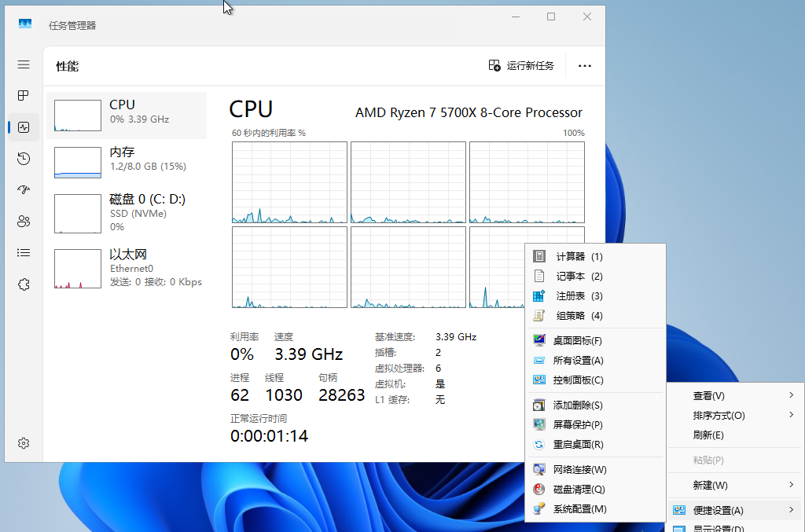This screenshot has width=805, height=532.
Task: Launch 记事本 (2) from submenu
Action: [x=596, y=276]
